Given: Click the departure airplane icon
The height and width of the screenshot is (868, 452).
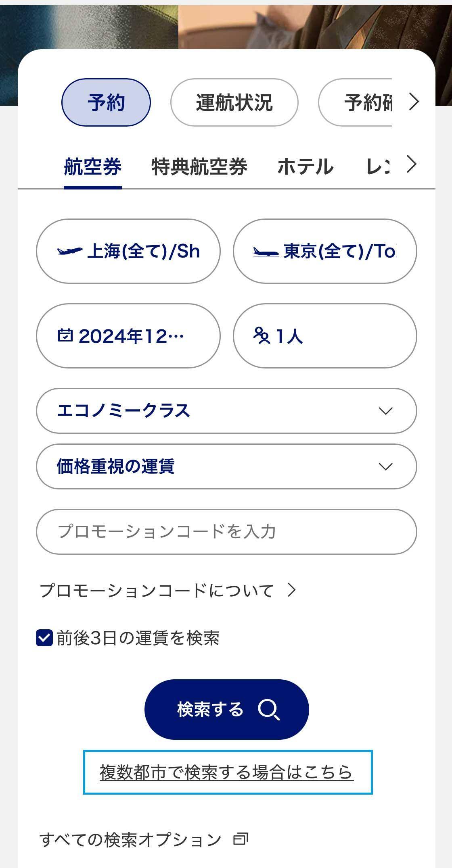Looking at the screenshot, I should [70, 251].
